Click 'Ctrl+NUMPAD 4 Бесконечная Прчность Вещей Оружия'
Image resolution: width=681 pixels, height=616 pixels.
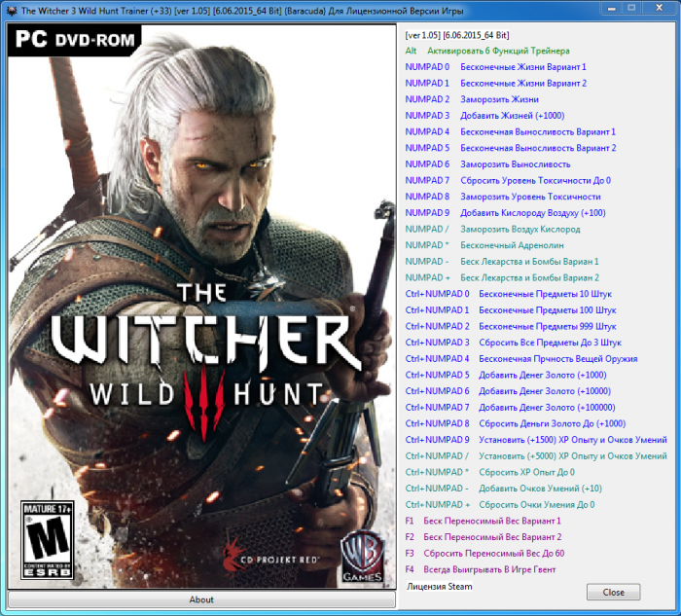coord(521,359)
